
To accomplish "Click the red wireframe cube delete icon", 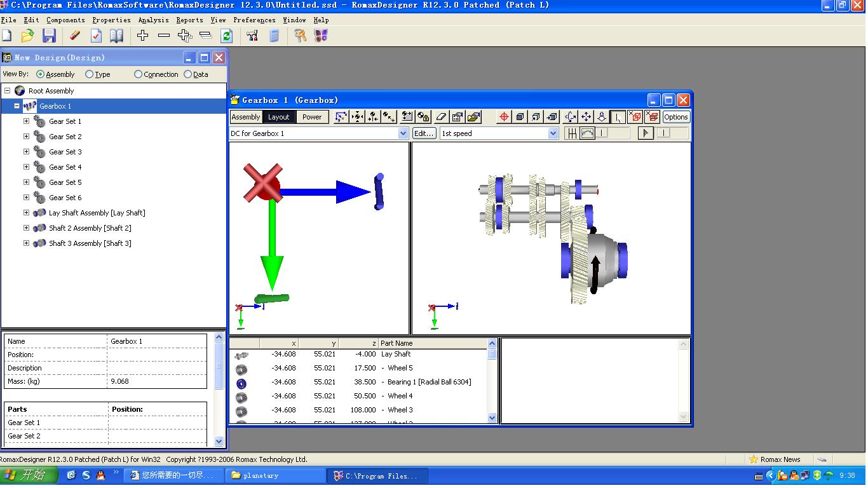I will [634, 117].
